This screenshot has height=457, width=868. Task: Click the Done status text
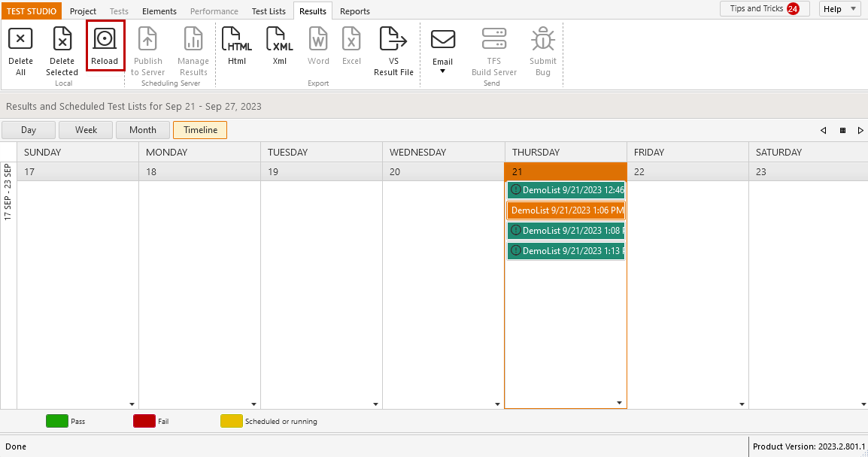tap(16, 446)
